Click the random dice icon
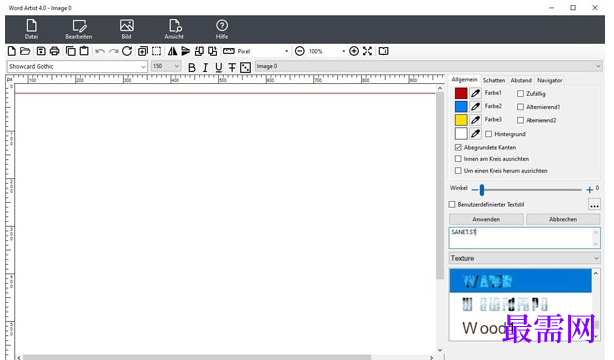The height and width of the screenshot is (360, 614). click(246, 67)
